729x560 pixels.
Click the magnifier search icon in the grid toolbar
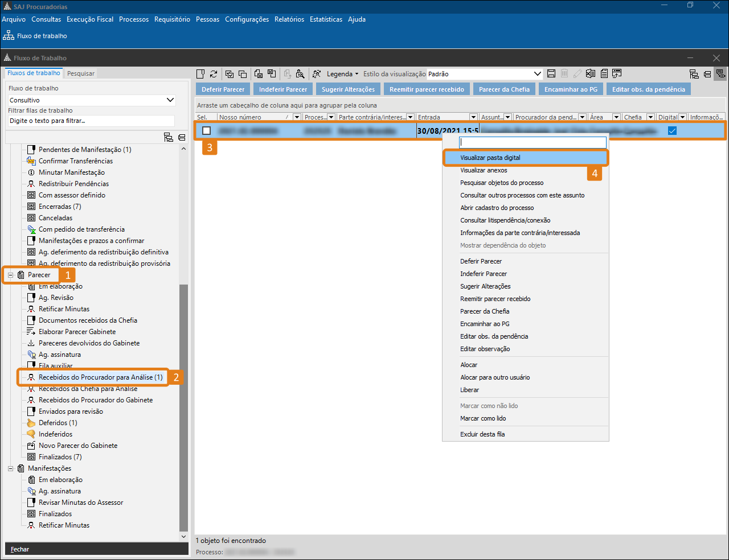pos(300,74)
